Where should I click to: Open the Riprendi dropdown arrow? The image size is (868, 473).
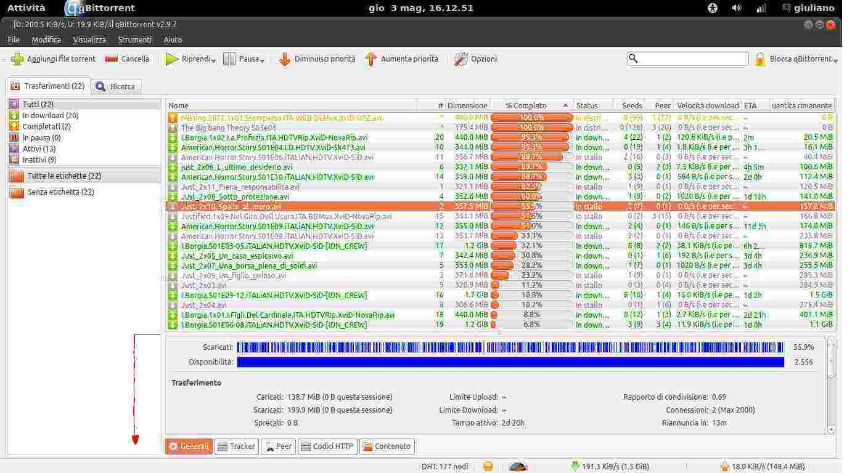click(213, 60)
